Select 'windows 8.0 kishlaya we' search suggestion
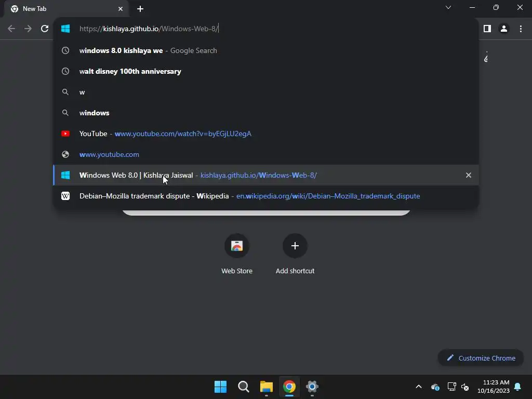 coord(266,50)
